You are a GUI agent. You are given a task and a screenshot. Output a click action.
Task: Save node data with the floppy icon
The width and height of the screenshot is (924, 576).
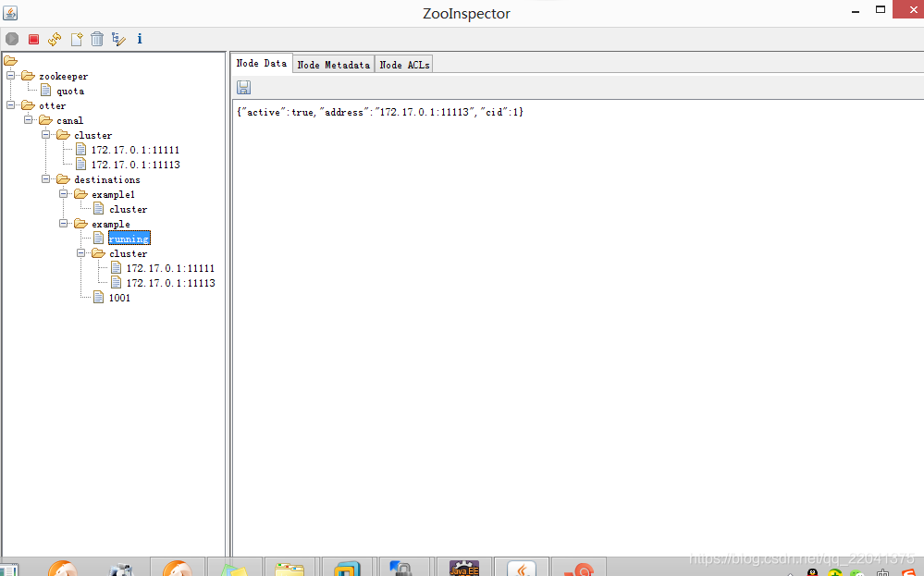click(x=243, y=88)
